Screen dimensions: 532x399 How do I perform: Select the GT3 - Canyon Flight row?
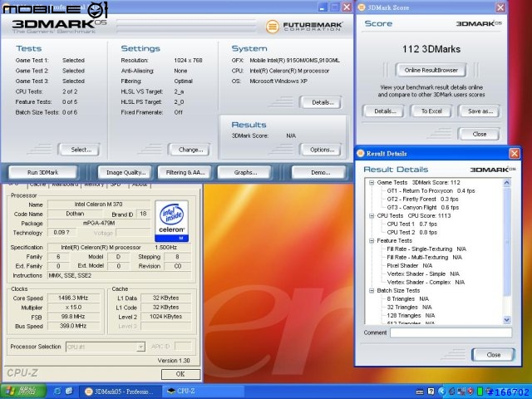point(423,208)
